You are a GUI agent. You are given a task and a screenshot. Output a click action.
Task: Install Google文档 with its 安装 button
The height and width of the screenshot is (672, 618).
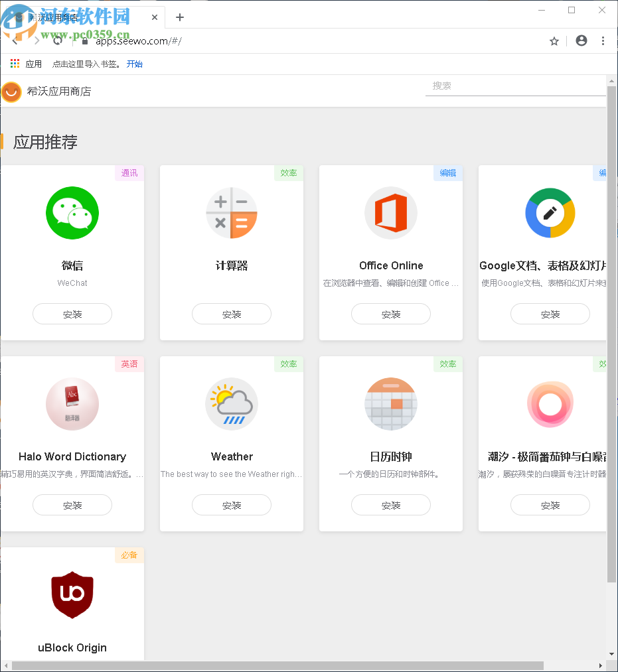(550, 314)
